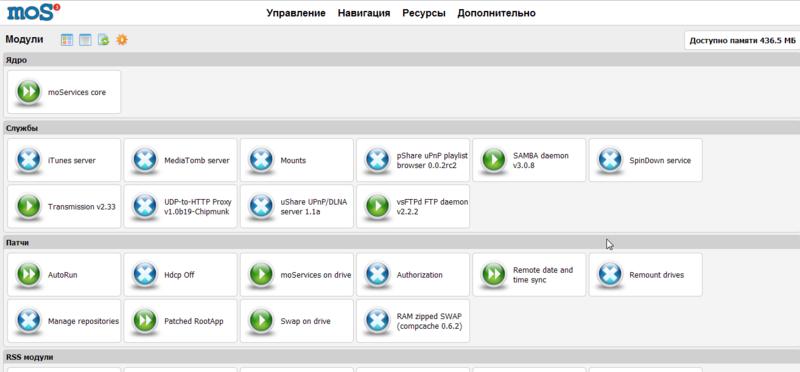Click the Transmission v2.33 label

click(x=82, y=207)
